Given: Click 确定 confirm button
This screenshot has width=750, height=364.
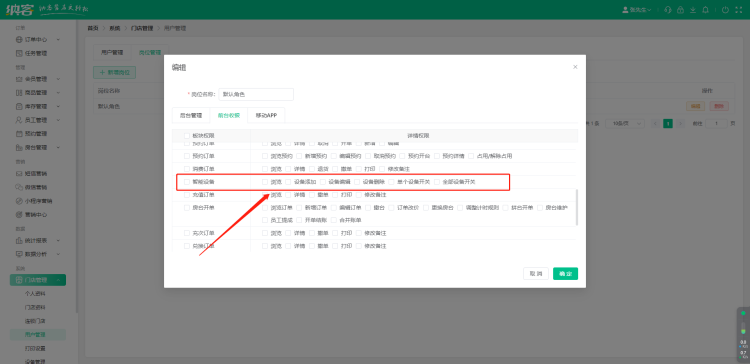Looking at the screenshot, I should pos(565,274).
